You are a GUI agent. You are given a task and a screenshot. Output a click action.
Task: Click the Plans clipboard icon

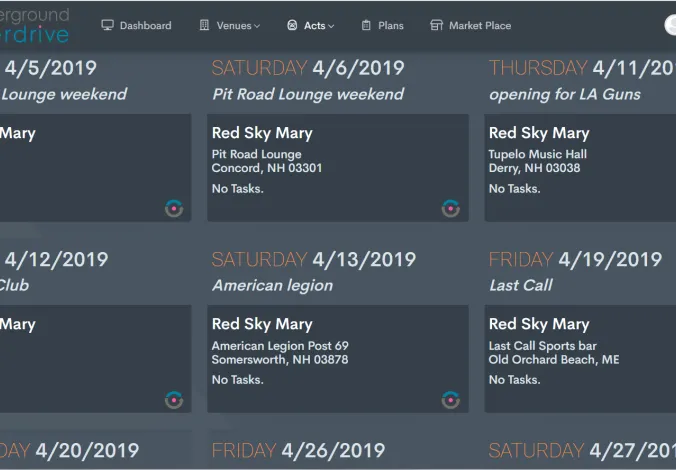pyautogui.click(x=366, y=25)
